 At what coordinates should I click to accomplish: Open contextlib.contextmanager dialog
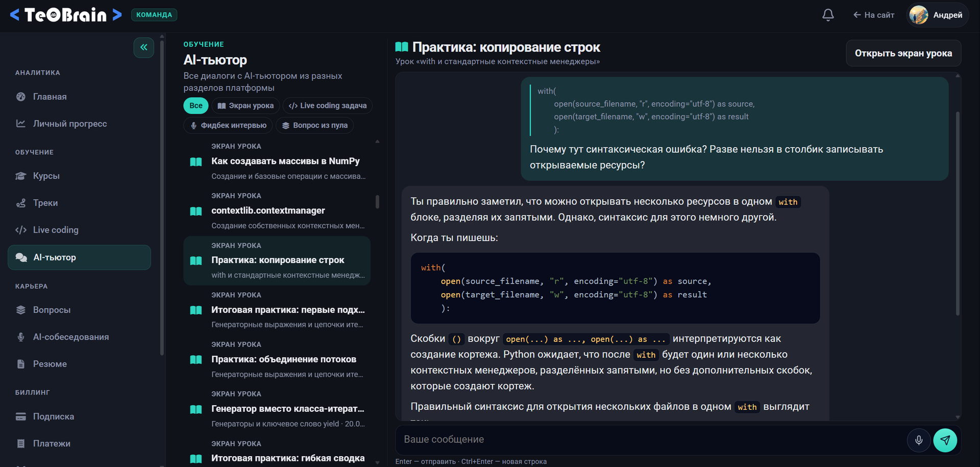(277, 211)
